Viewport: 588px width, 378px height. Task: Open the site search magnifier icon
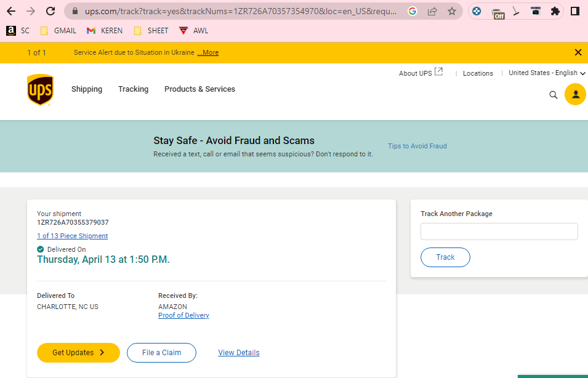pos(553,95)
